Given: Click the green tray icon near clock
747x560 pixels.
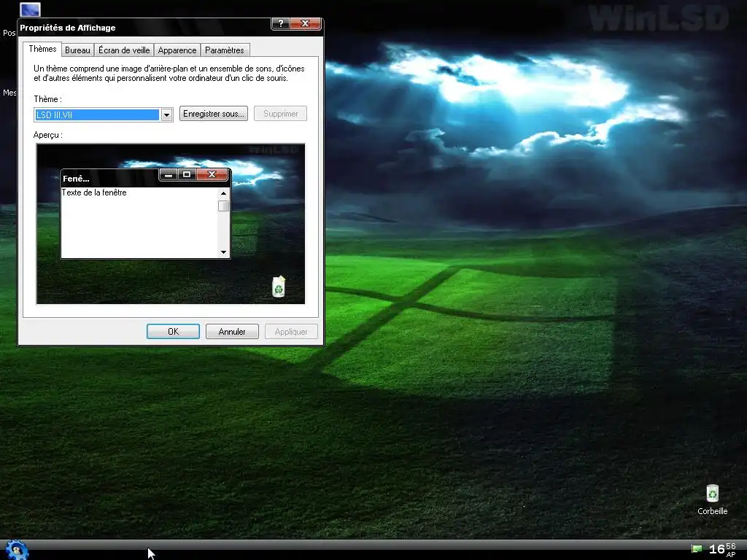Looking at the screenshot, I should click(697, 549).
